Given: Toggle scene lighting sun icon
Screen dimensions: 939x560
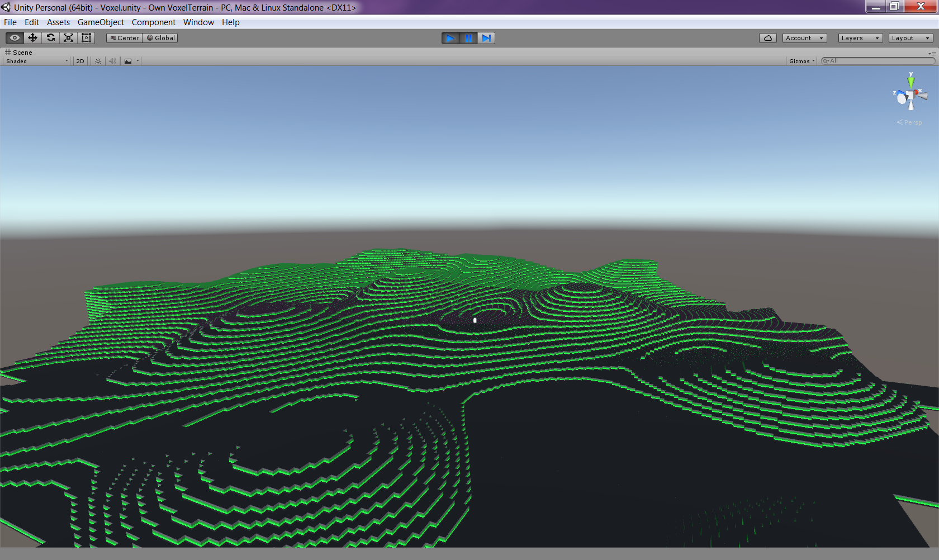Looking at the screenshot, I should (x=98, y=61).
